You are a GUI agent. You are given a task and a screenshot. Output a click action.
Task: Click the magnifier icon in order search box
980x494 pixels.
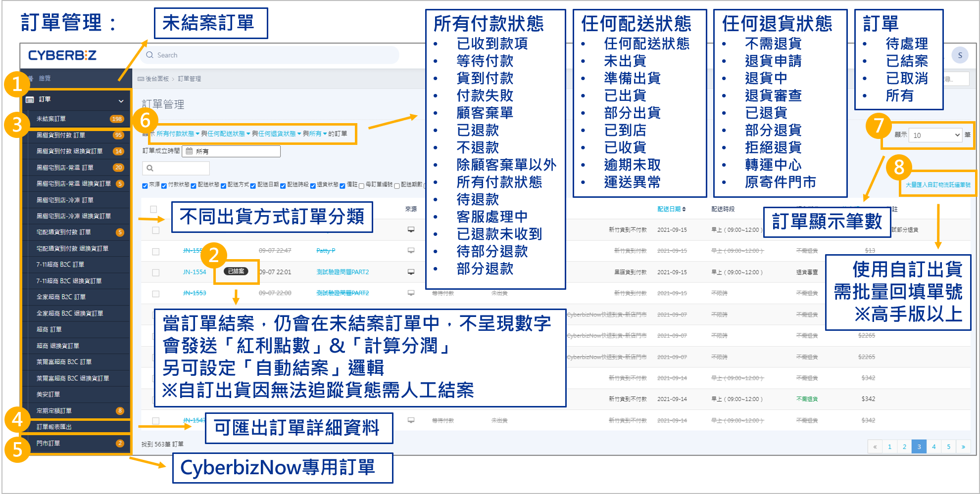tap(150, 168)
